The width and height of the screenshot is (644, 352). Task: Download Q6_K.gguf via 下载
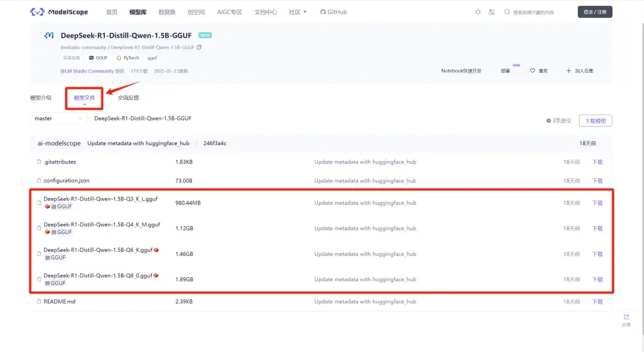pyautogui.click(x=597, y=254)
